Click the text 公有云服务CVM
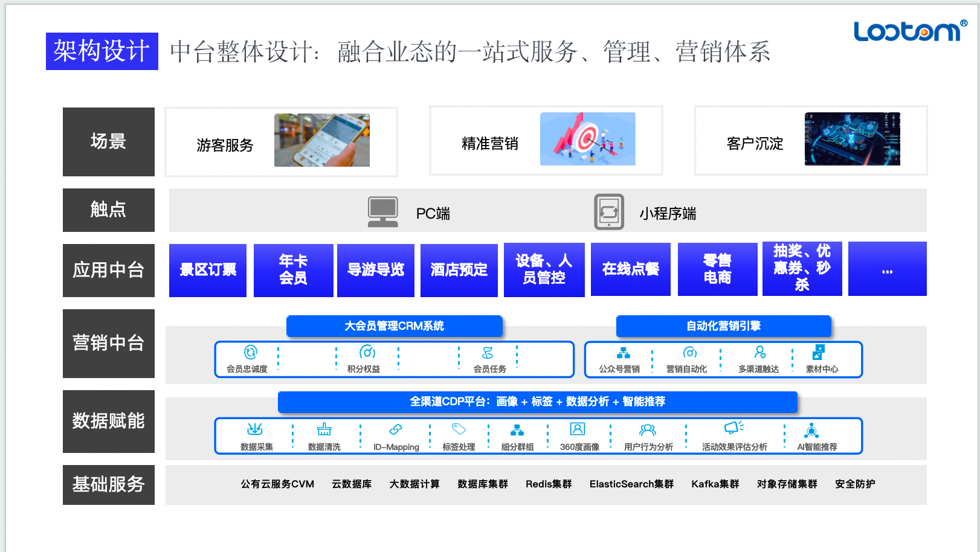 [x=277, y=484]
